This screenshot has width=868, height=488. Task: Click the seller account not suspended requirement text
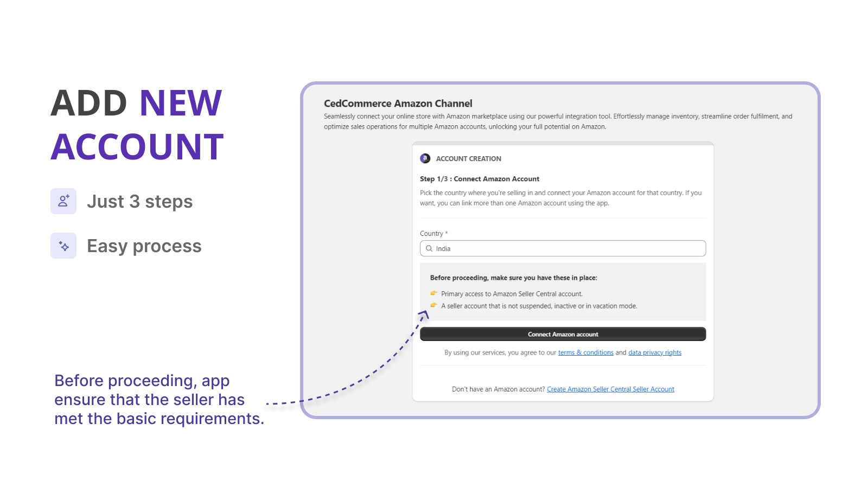click(x=539, y=306)
